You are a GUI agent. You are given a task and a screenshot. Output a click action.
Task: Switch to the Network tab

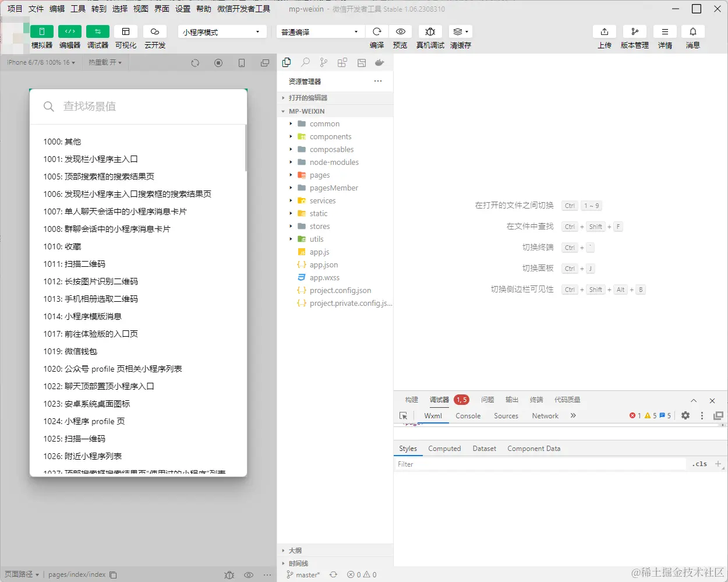click(x=545, y=416)
